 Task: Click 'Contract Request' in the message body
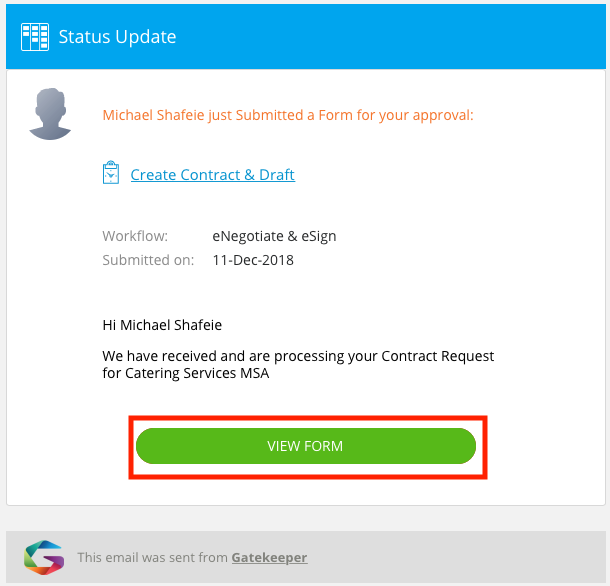(x=438, y=356)
